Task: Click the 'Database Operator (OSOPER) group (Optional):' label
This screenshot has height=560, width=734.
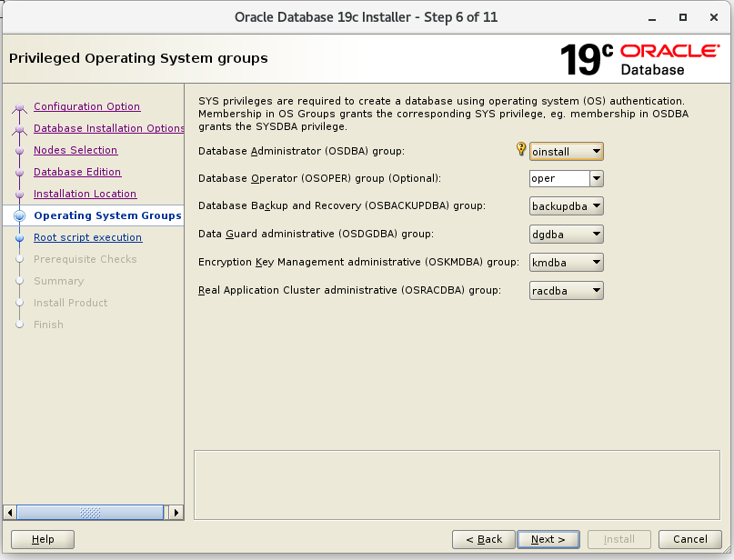Action: 320,178
